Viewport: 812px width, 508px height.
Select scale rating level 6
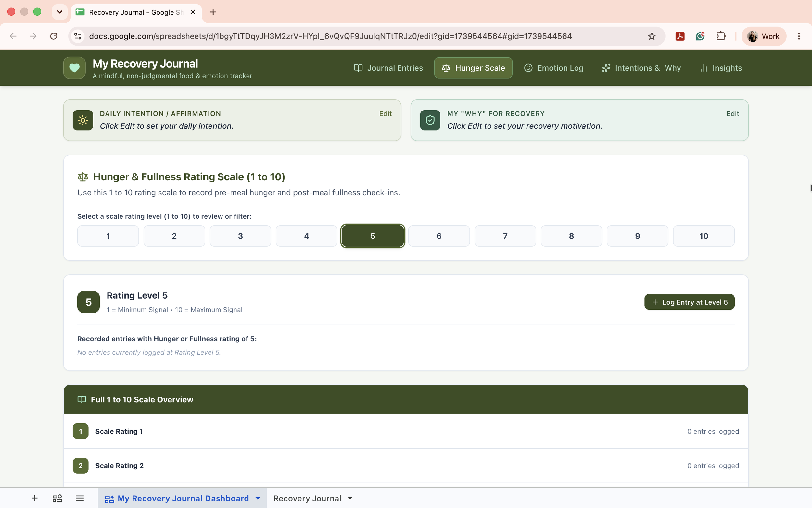click(x=439, y=236)
